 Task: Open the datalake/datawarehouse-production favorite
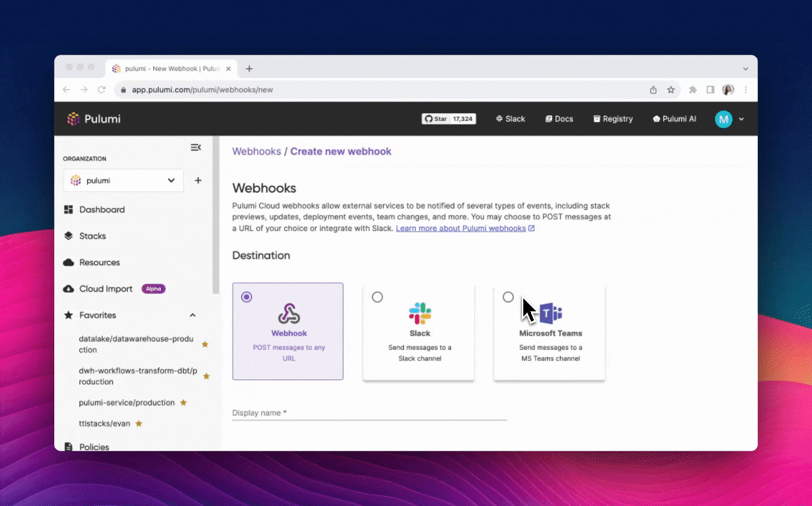coord(136,344)
